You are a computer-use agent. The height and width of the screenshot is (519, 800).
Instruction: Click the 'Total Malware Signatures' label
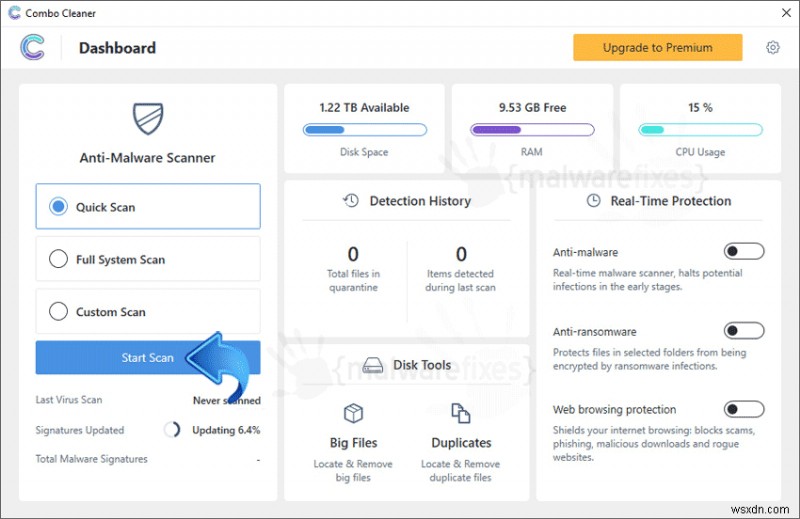tap(91, 459)
